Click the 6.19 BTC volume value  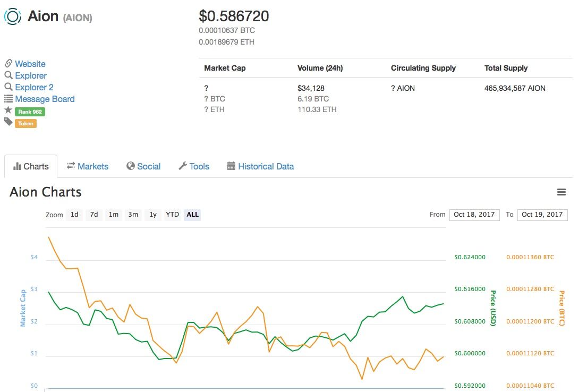coord(313,99)
